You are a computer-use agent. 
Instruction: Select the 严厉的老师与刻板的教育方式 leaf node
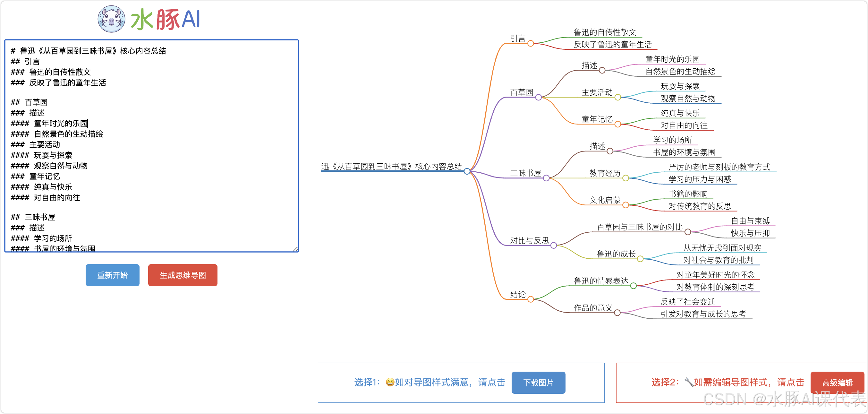tap(719, 167)
